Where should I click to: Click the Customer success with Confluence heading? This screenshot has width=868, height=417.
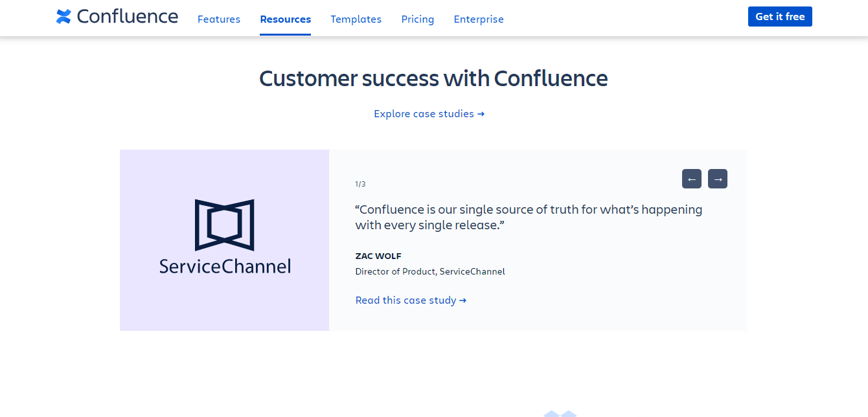pos(433,78)
